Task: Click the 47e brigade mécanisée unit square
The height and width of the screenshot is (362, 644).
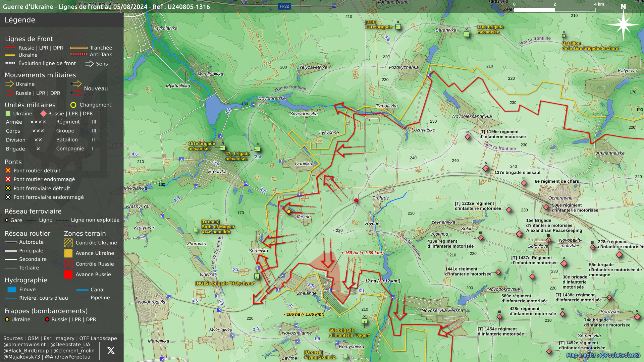Action: [257, 149]
